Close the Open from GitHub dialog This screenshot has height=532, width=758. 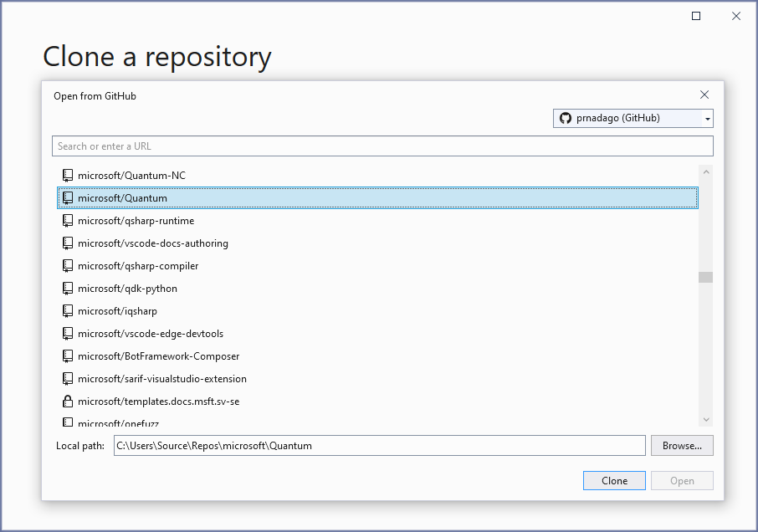(x=704, y=95)
